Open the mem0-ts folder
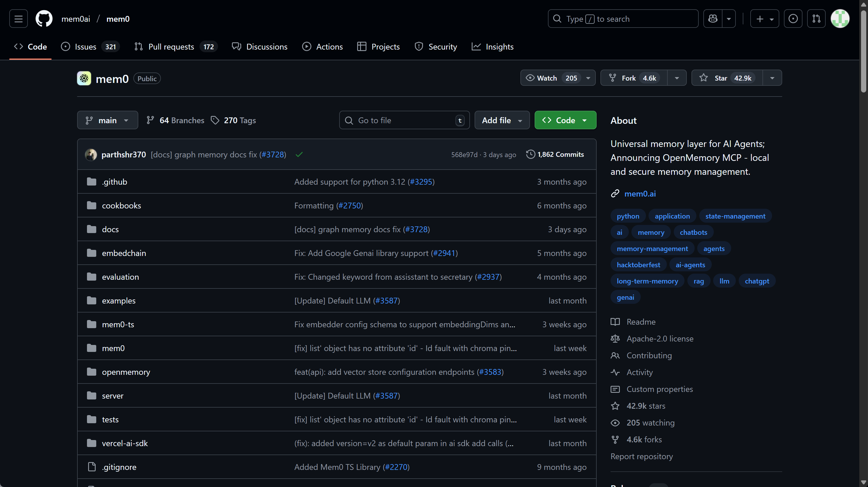The image size is (868, 487). click(118, 324)
